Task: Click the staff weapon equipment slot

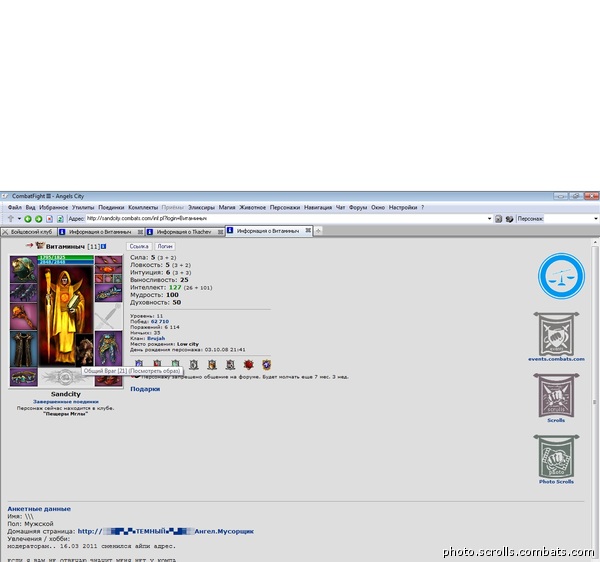Action: 23,316
